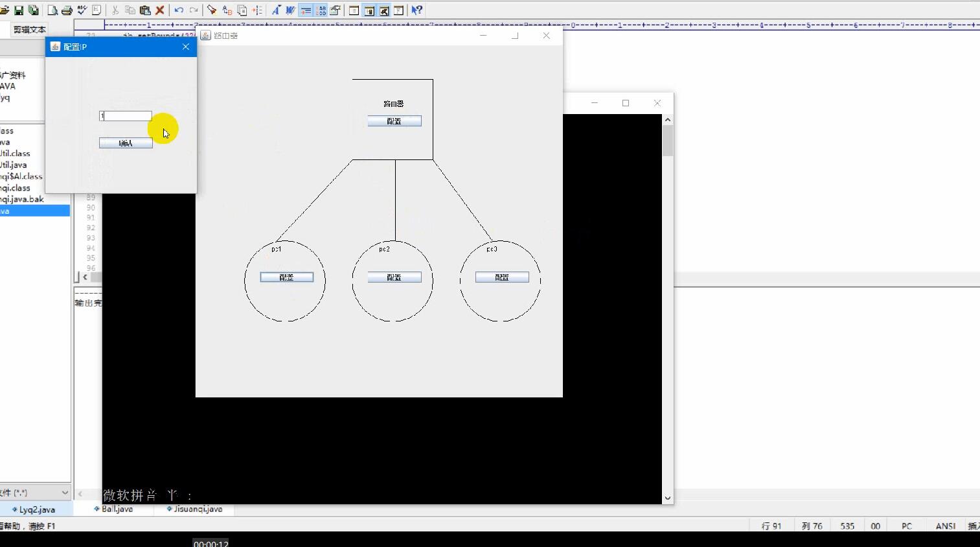Click the console scrollbar up arrow
The width and height of the screenshot is (980, 547).
click(x=668, y=120)
